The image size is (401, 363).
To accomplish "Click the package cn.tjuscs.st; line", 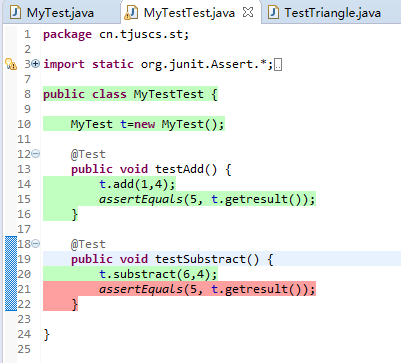I will [116, 34].
